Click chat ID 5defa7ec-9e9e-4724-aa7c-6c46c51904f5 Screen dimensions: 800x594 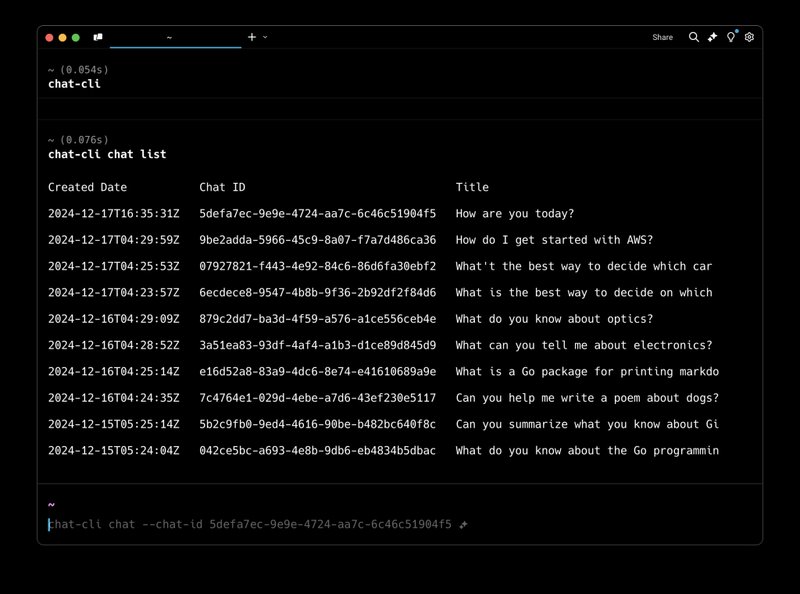(x=317, y=214)
